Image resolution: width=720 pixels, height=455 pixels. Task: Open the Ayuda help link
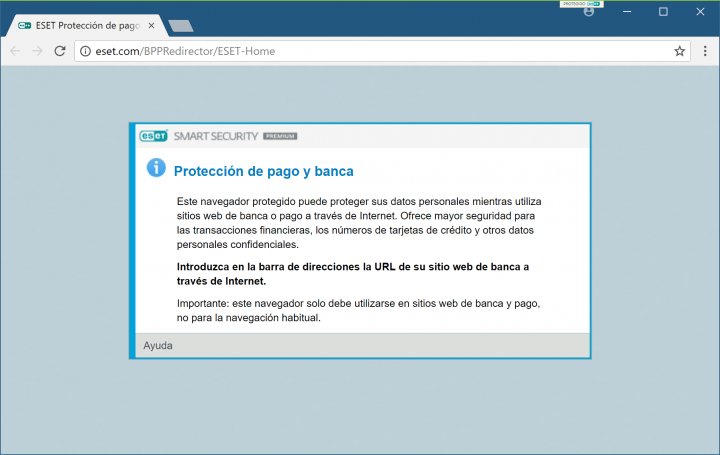(x=158, y=346)
